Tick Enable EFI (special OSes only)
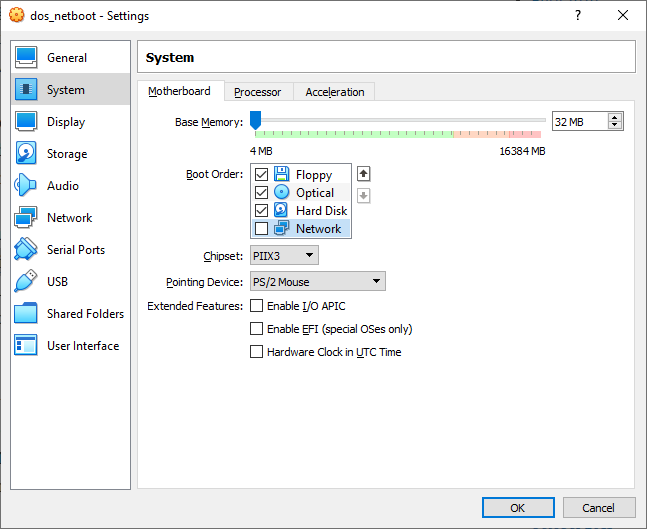This screenshot has height=529, width=647. pyautogui.click(x=256, y=329)
